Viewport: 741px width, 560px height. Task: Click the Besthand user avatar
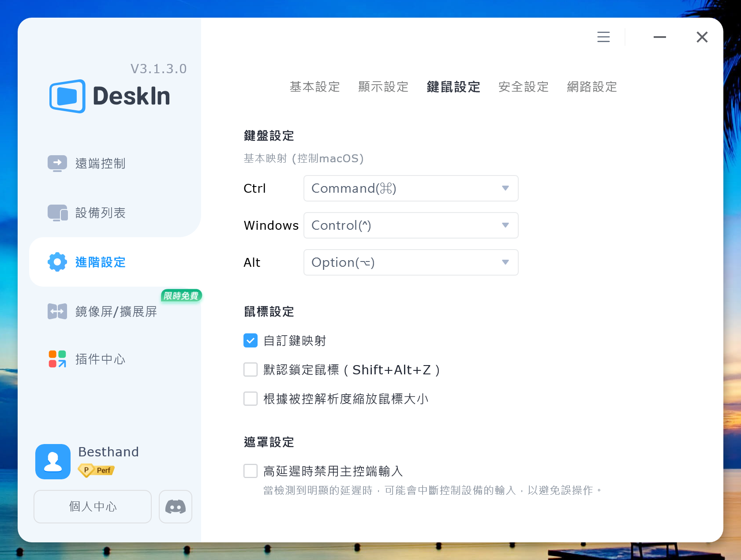click(52, 461)
